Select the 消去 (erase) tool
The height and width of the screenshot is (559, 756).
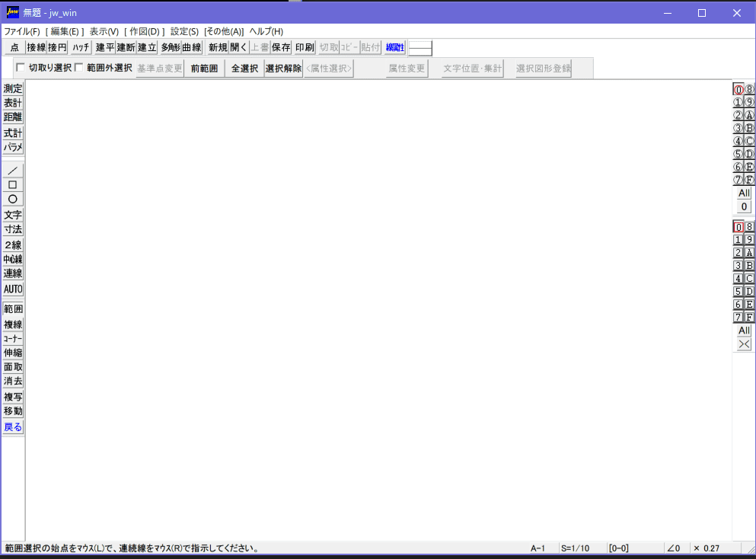[x=12, y=381]
